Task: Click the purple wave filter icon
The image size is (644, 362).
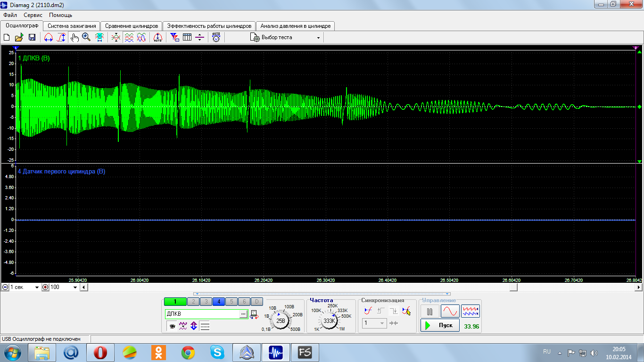Action: [183, 326]
